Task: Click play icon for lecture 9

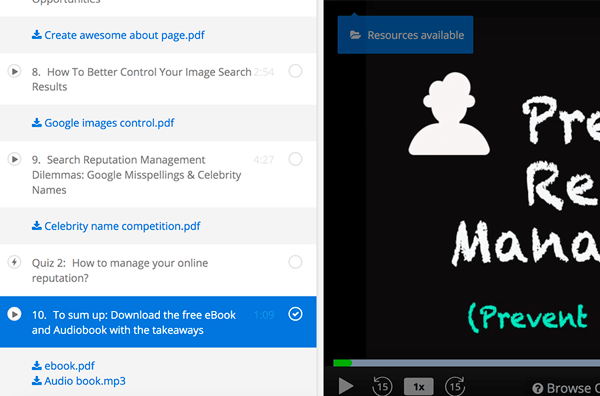Action: (15, 159)
